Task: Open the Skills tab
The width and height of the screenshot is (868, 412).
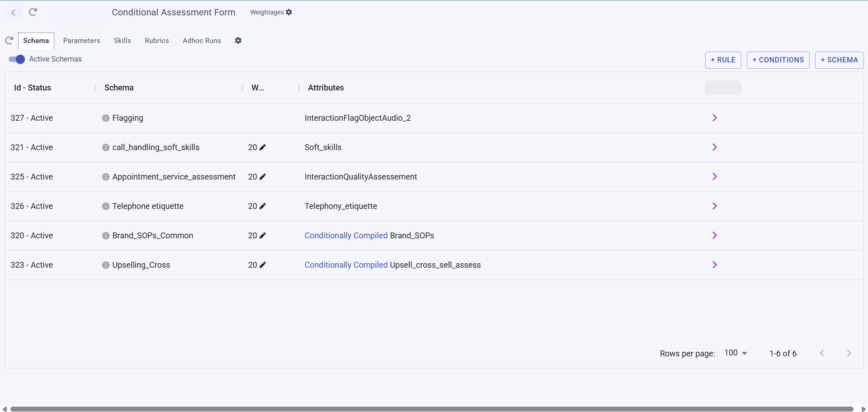Action: (x=123, y=41)
